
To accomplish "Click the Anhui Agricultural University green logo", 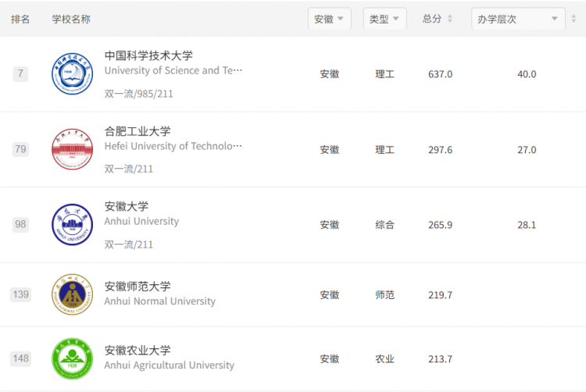I will pyautogui.click(x=72, y=358).
